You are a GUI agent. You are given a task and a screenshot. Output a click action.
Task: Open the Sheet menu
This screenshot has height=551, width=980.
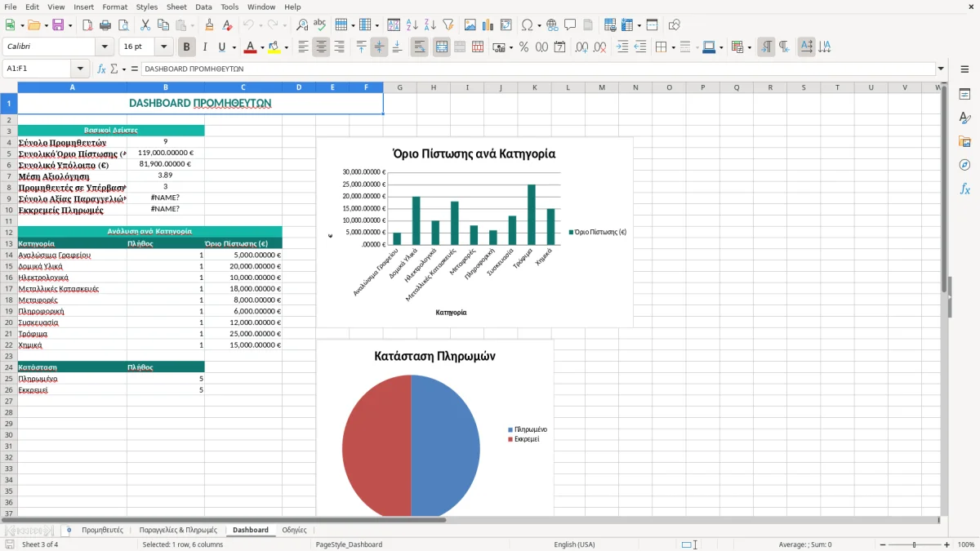[x=176, y=7]
